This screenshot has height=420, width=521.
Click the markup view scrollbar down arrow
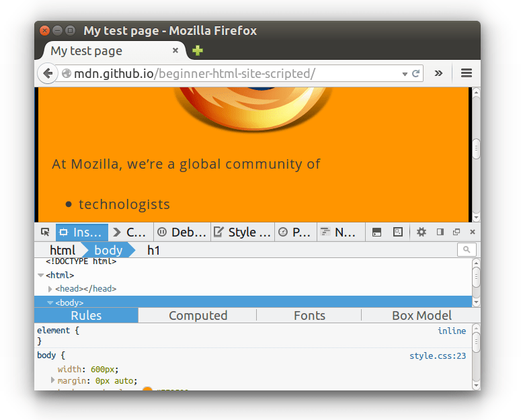click(x=476, y=302)
